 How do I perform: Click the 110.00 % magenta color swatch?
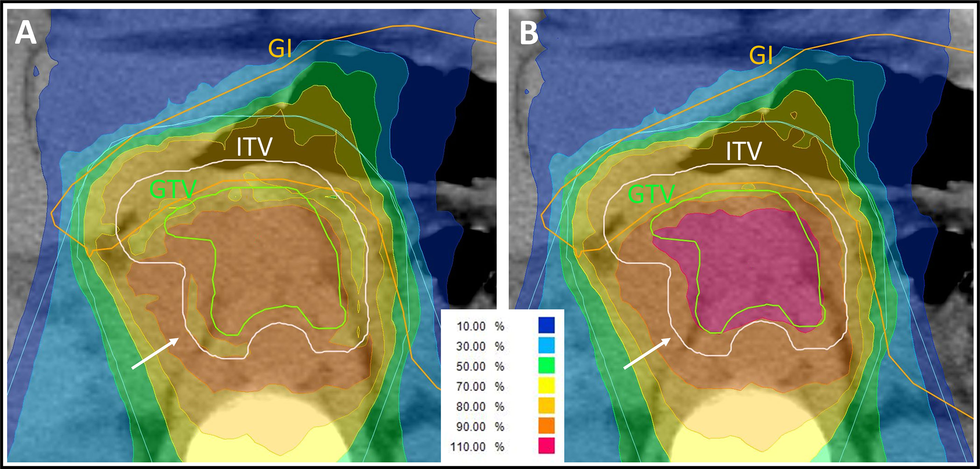pos(546,446)
